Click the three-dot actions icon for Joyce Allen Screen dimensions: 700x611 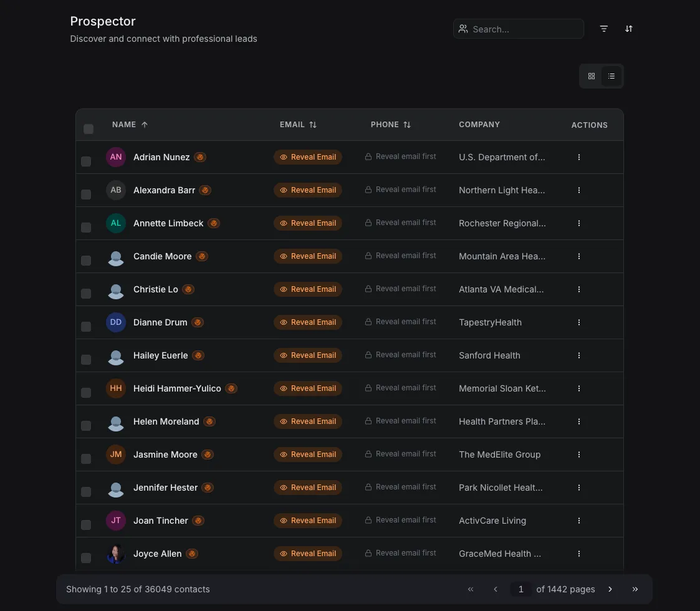click(579, 554)
